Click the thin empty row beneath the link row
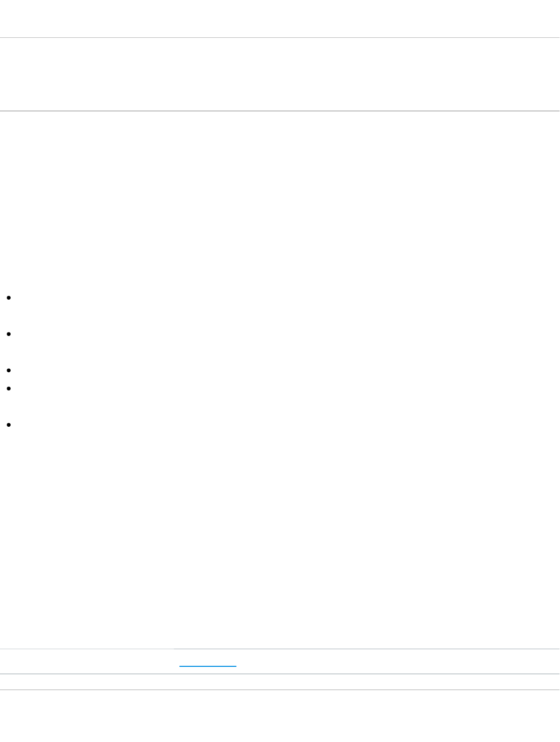560x742 pixels. pyautogui.click(x=280, y=682)
